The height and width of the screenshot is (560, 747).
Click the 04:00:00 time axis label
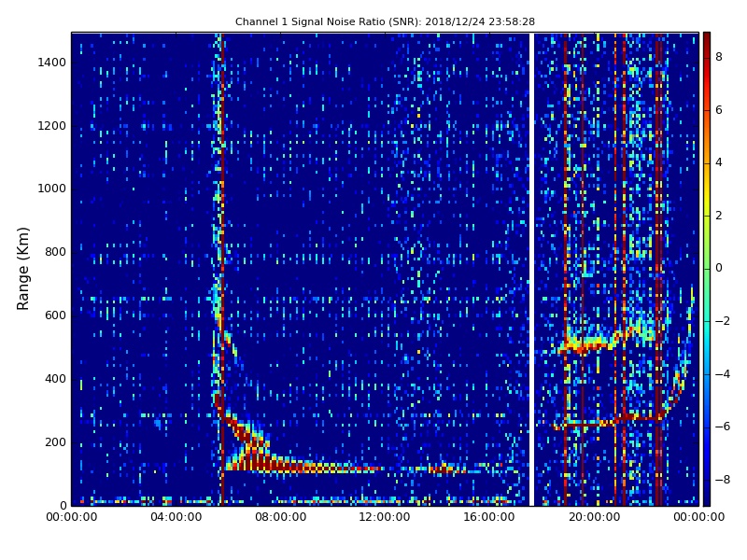coord(176,517)
